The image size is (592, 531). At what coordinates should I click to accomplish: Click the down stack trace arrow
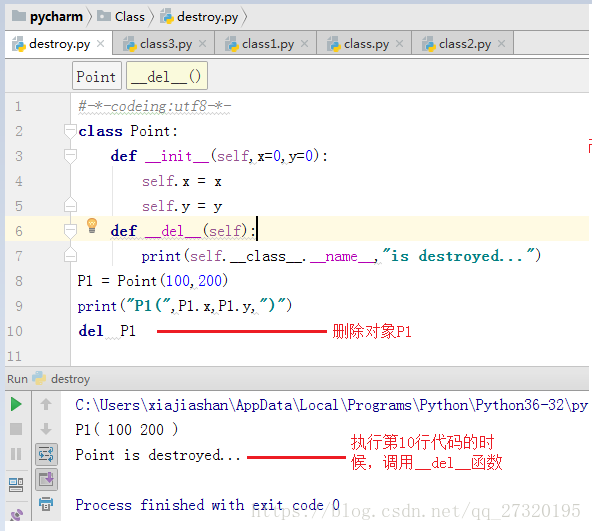[x=46, y=429]
